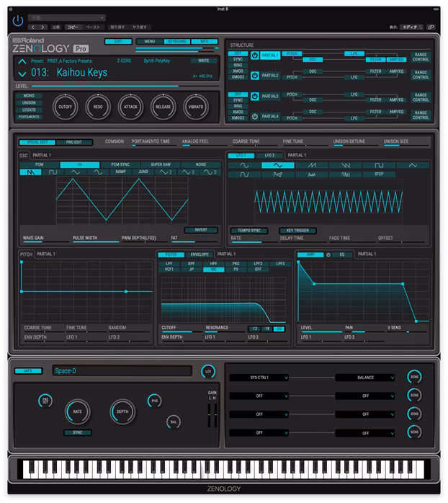
Task: Open the SYS-CTRL1 source dropdown
Action: [259, 378]
